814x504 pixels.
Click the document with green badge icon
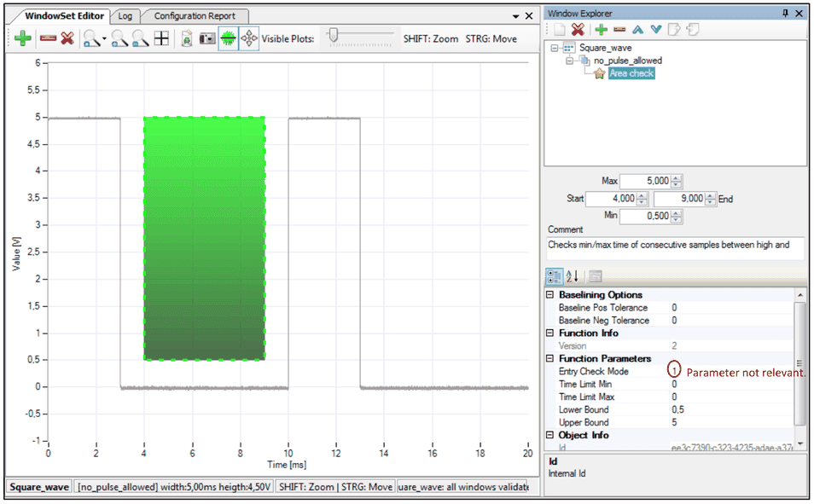click(187, 38)
